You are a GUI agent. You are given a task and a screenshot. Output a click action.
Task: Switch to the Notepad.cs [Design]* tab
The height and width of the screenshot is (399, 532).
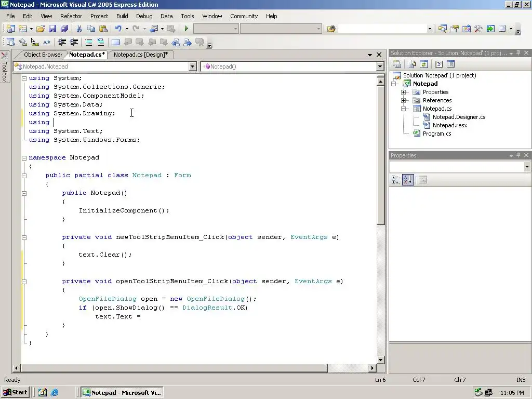[141, 55]
